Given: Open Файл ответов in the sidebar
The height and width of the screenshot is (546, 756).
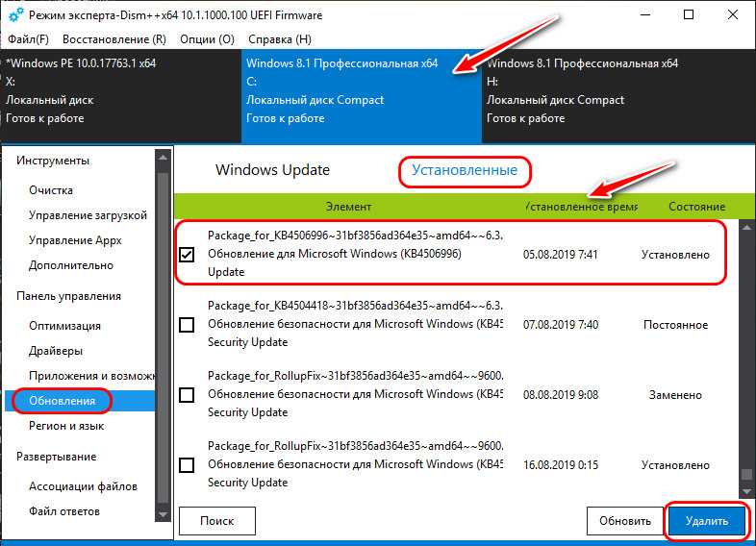Looking at the screenshot, I should 64,511.
